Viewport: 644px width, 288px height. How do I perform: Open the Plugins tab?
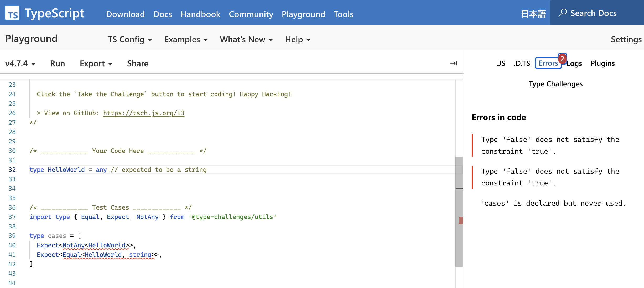[x=603, y=63]
